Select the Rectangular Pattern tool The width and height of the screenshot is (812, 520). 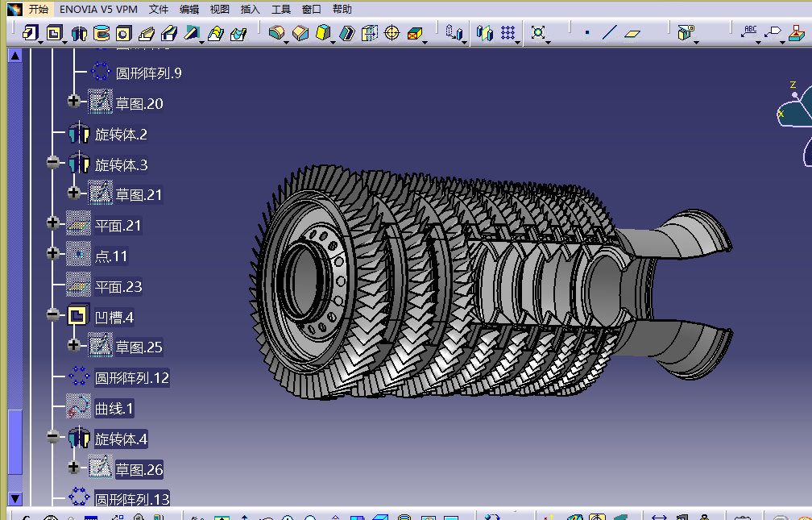pos(507,33)
